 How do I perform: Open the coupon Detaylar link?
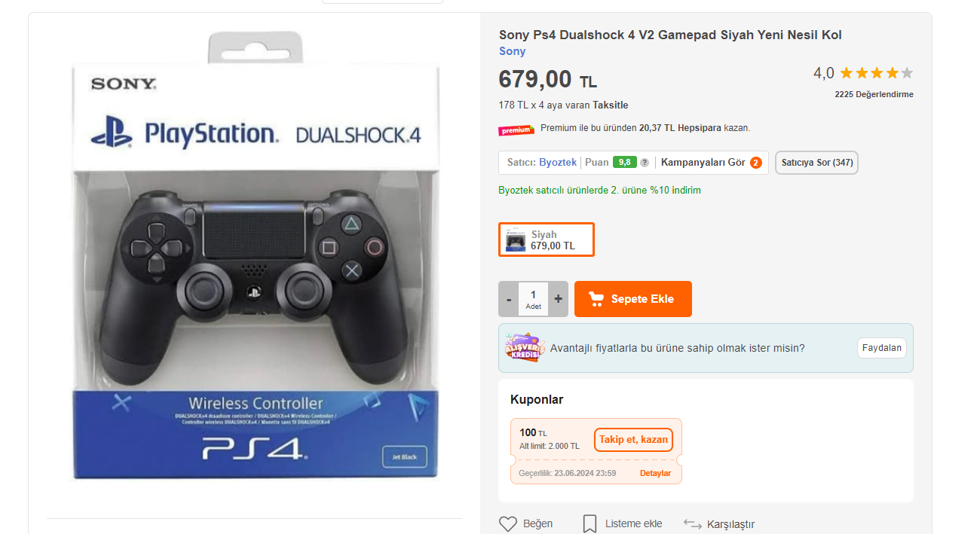[x=655, y=473]
